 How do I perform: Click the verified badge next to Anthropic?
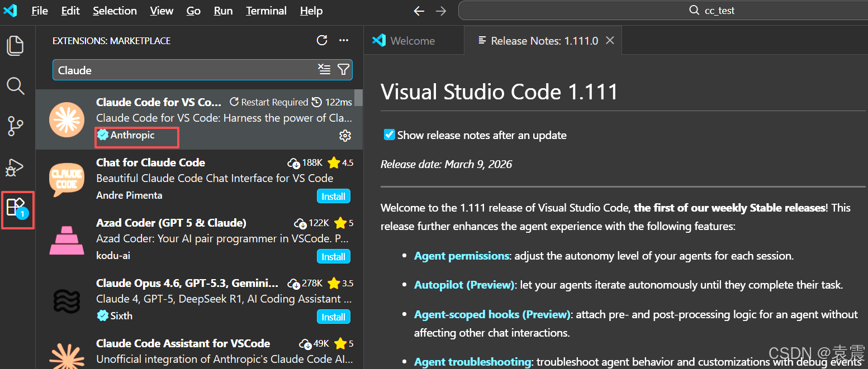pos(102,135)
